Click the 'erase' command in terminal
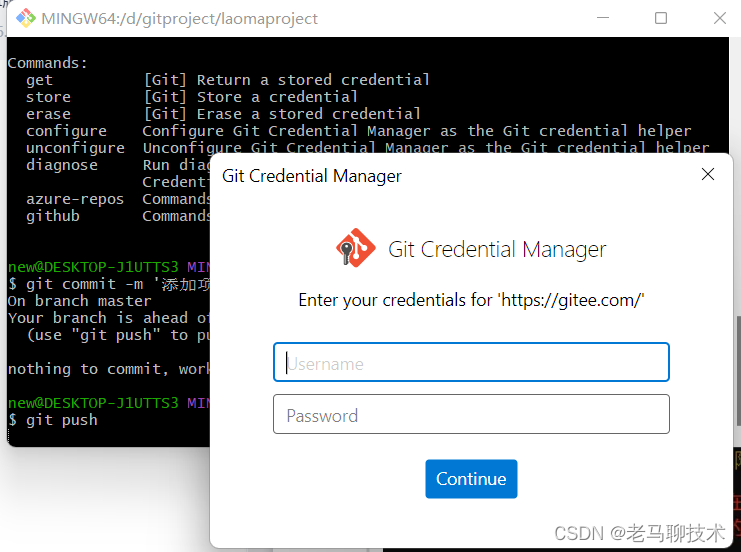Screen dimensions: 741x552 click(x=49, y=114)
